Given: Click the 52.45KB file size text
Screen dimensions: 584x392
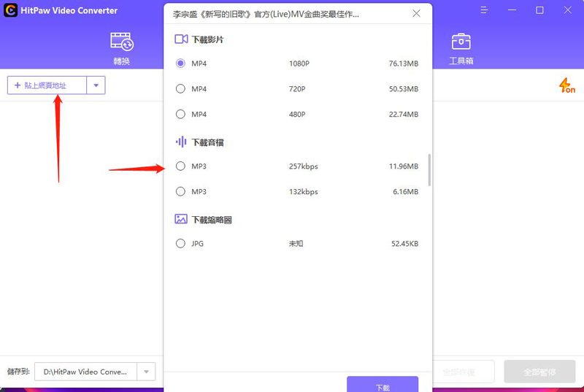Looking at the screenshot, I should 404,244.
